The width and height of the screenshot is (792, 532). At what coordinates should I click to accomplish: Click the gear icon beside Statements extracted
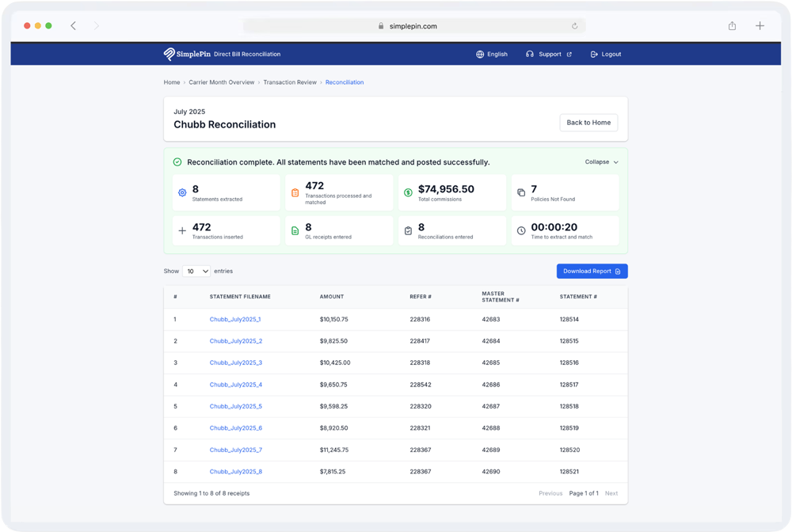point(182,192)
